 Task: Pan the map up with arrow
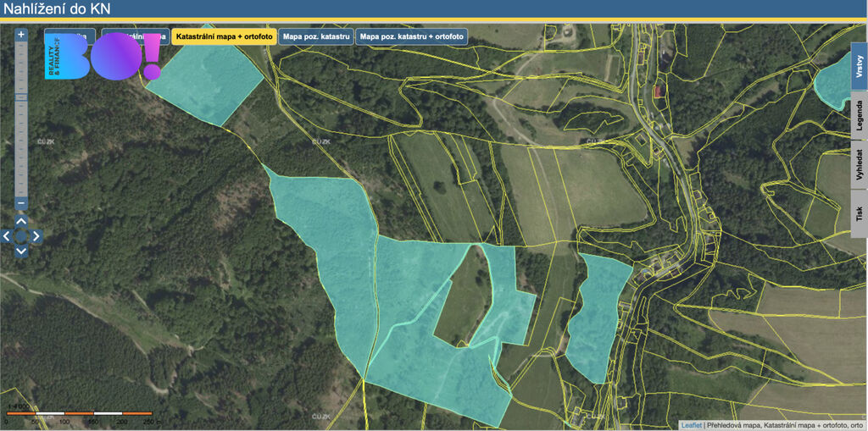click(x=22, y=221)
